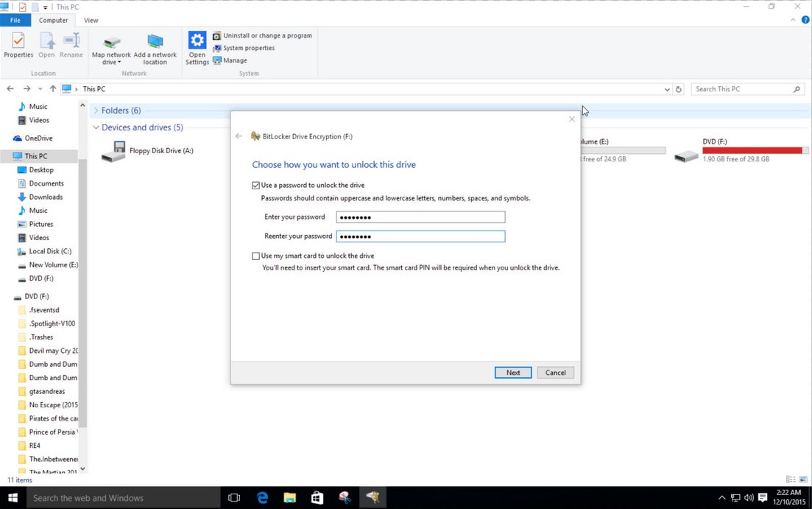Check Use my smart card option
The height and width of the screenshot is (509, 812).
[256, 256]
